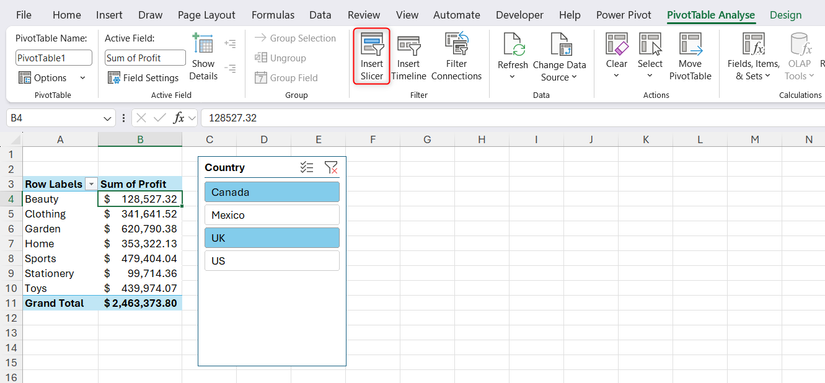Switch to the Home tab
Viewport: 825px width, 383px height.
click(67, 15)
